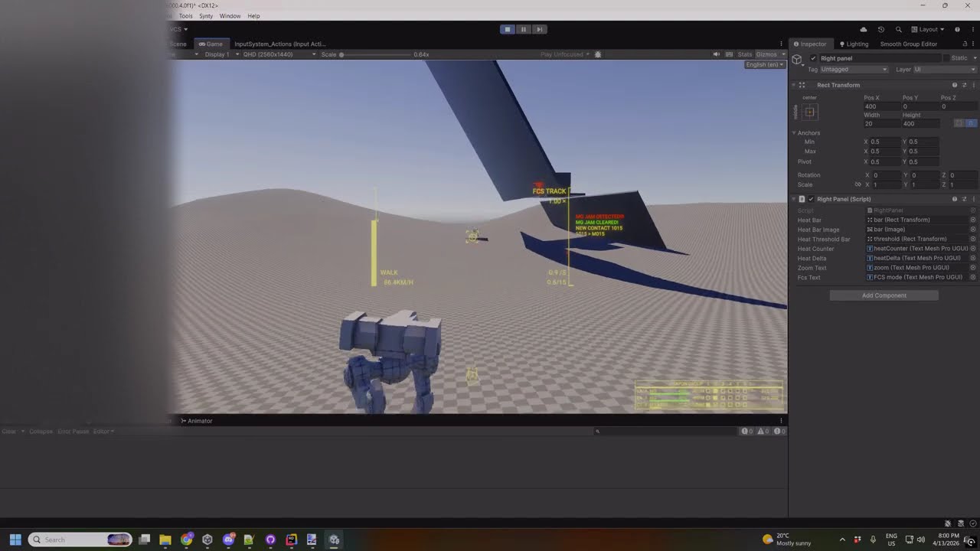The image size is (980, 551).
Task: Open Rect Transform help icon
Action: pos(955,85)
